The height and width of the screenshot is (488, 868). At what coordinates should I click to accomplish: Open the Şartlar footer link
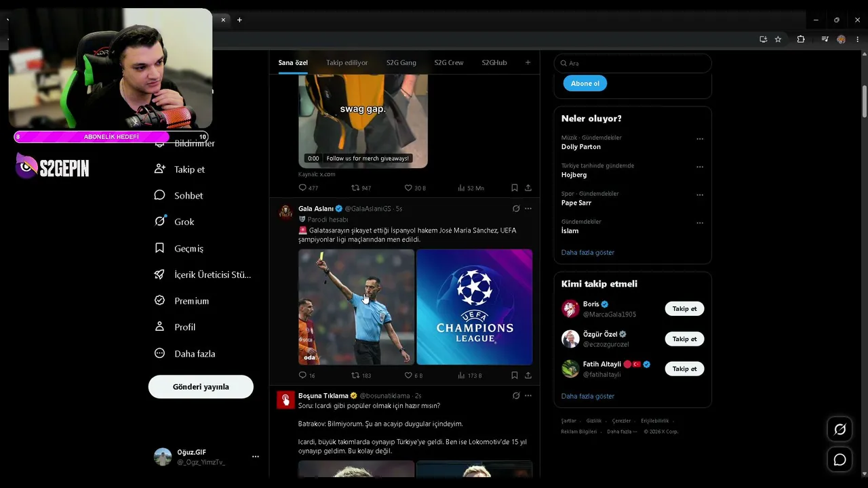[x=568, y=421]
